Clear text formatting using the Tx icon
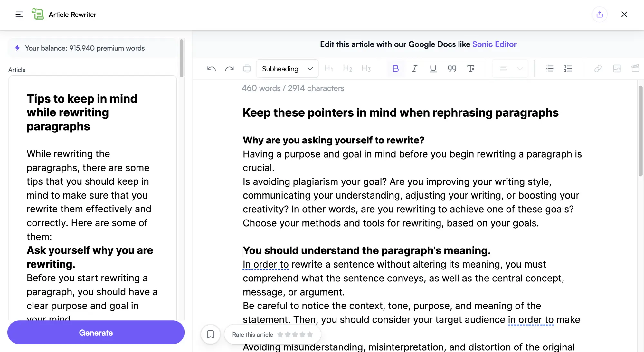Image resolution: width=644 pixels, height=352 pixels. (471, 68)
